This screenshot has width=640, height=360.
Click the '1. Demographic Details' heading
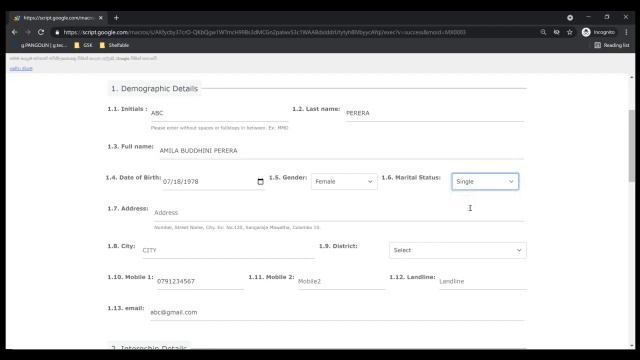tap(154, 89)
